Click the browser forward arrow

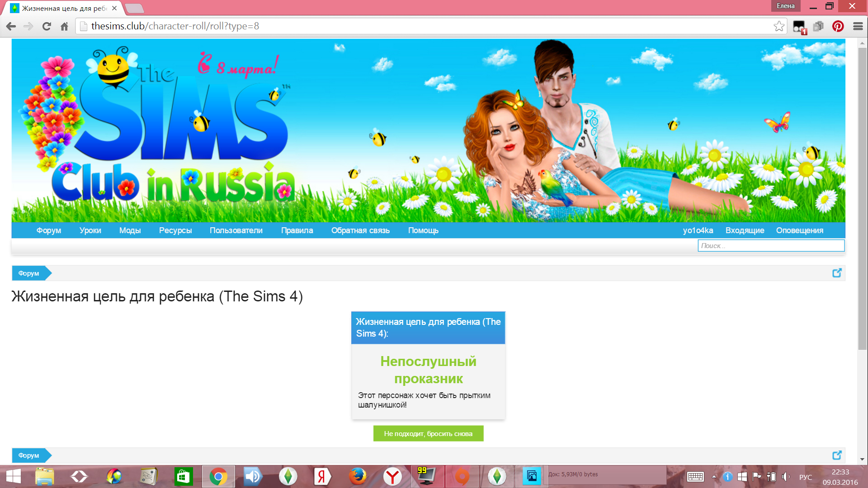[x=28, y=26]
